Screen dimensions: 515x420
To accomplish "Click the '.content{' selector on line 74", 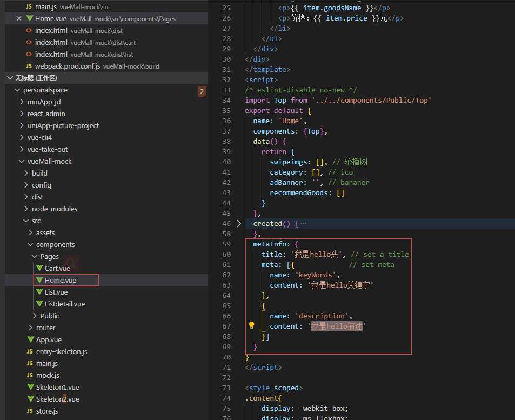I will [x=263, y=398].
